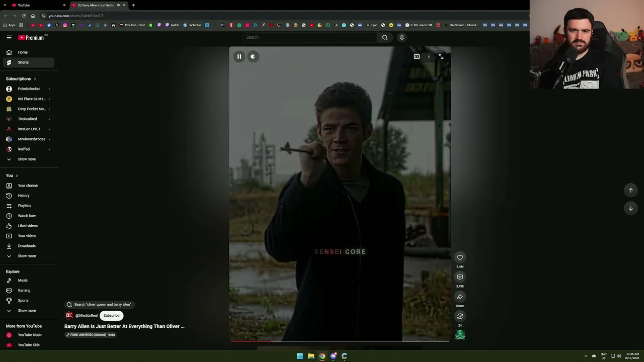Image resolution: width=644 pixels, height=362 pixels.
Task: Mute the Short's volume
Action: click(253, 57)
